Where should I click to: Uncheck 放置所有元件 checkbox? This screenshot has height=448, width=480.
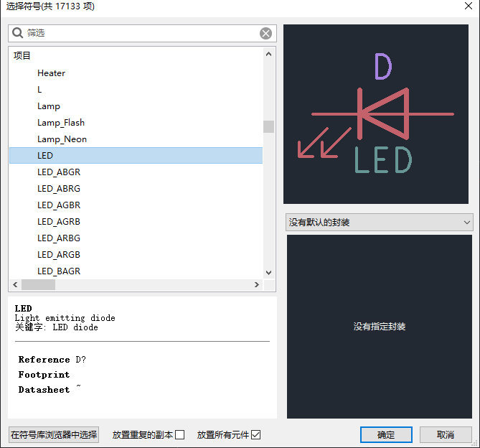(255, 435)
